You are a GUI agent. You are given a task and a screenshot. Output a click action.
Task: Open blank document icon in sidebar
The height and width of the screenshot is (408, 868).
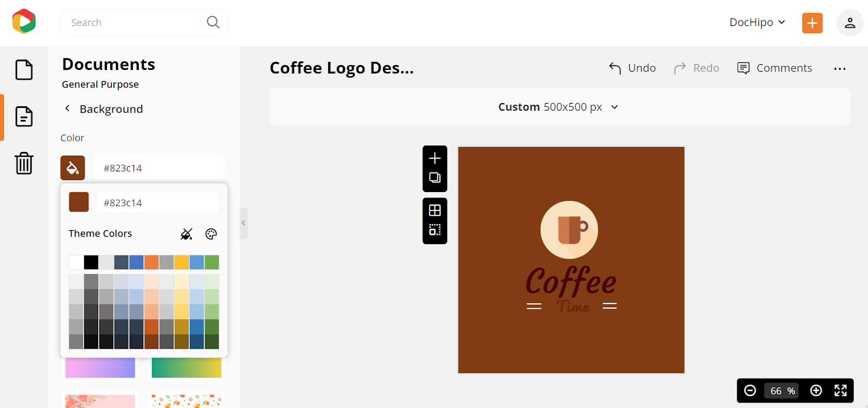pyautogui.click(x=24, y=70)
